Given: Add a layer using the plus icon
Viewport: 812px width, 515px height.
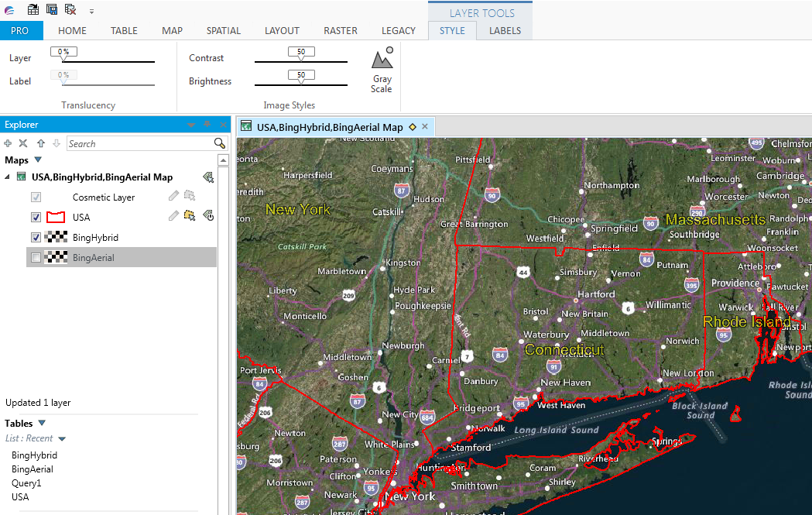Looking at the screenshot, I should pyautogui.click(x=8, y=143).
